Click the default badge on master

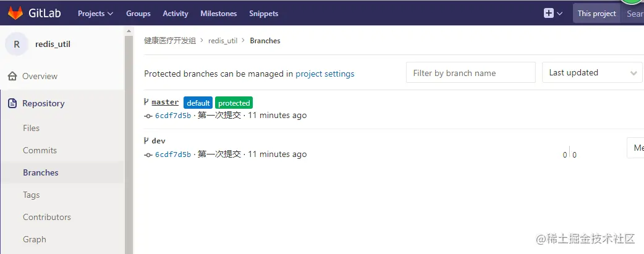point(198,103)
